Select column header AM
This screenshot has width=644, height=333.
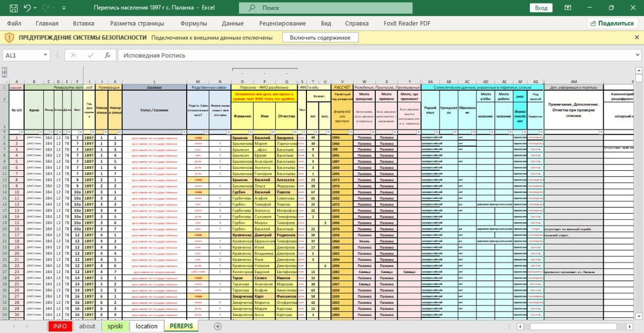pyautogui.click(x=574, y=82)
